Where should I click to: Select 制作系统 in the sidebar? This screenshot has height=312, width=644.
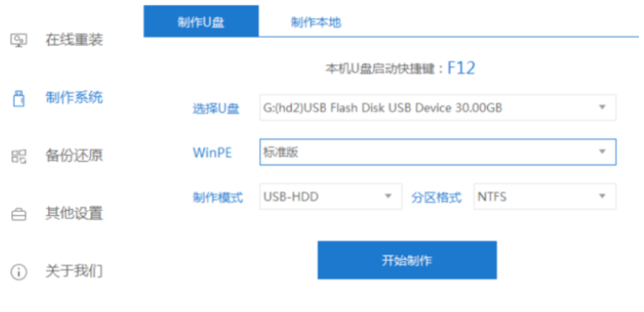click(74, 98)
